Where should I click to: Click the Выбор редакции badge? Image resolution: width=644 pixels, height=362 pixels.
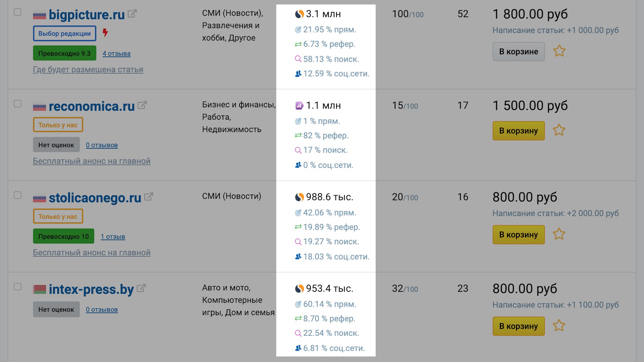click(65, 33)
